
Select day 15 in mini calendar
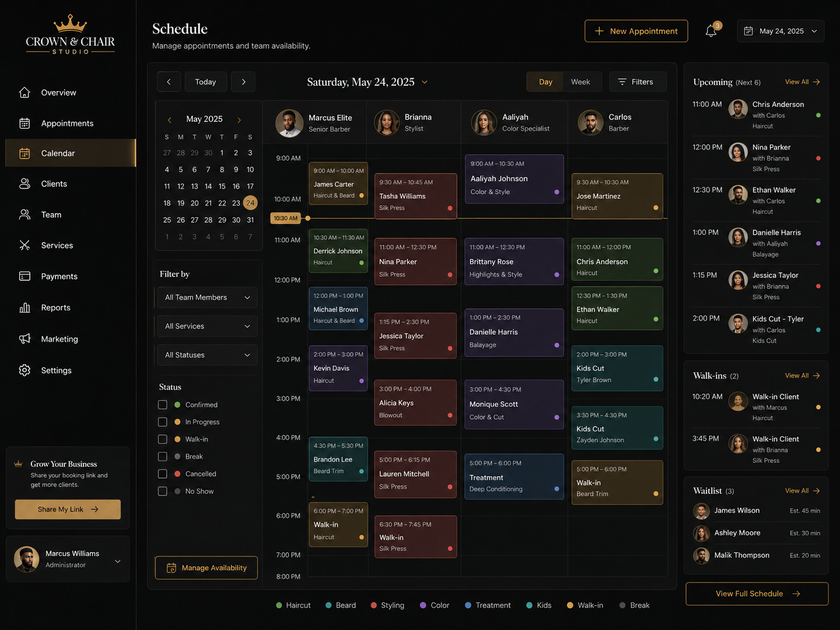(222, 186)
